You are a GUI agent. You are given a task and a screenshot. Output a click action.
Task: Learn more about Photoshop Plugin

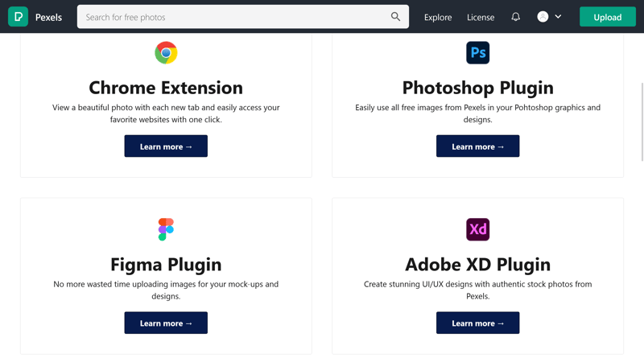pyautogui.click(x=477, y=146)
